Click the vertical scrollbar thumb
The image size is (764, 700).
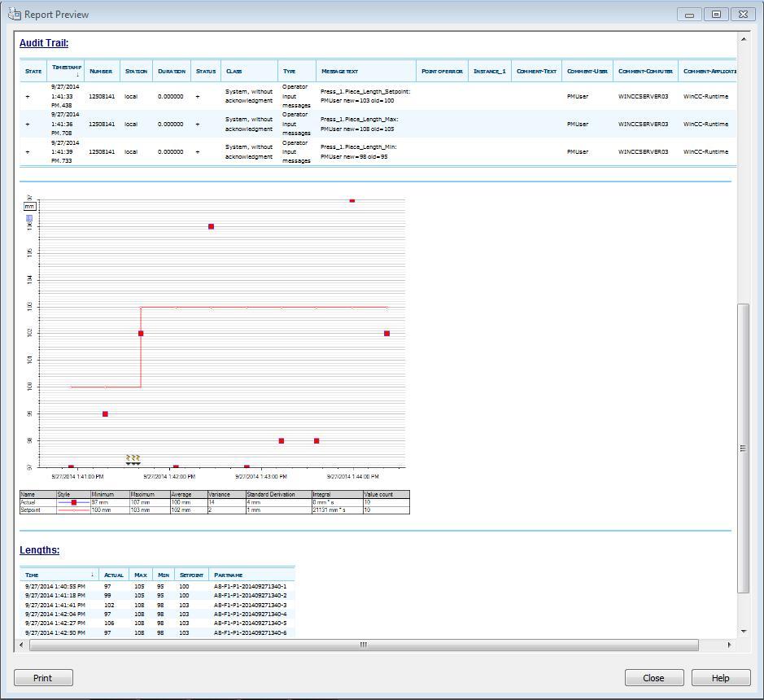click(744, 448)
